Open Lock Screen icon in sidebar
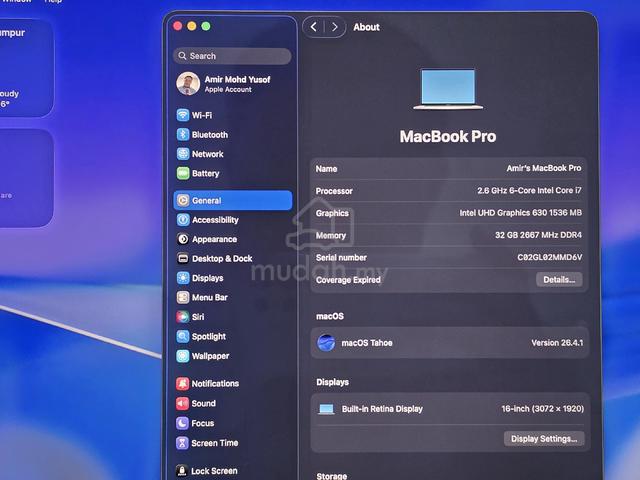 182,471
